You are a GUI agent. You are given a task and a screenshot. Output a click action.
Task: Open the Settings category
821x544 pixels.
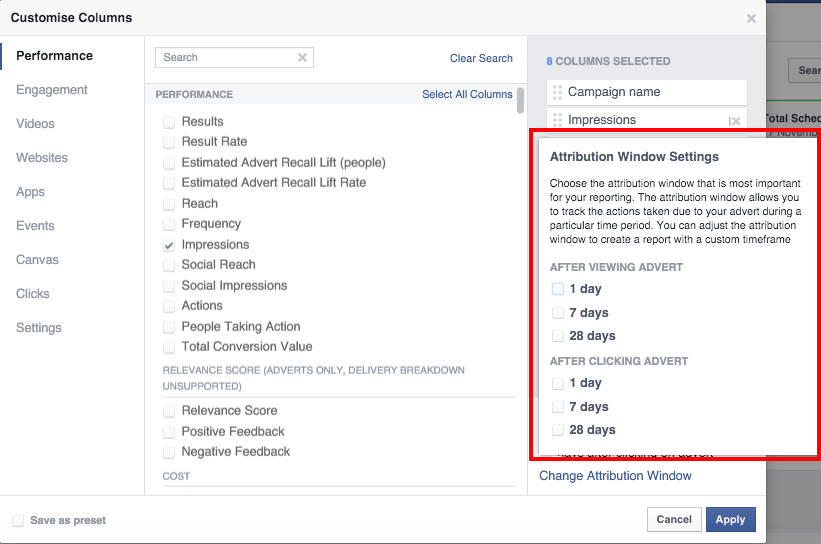pos(39,328)
